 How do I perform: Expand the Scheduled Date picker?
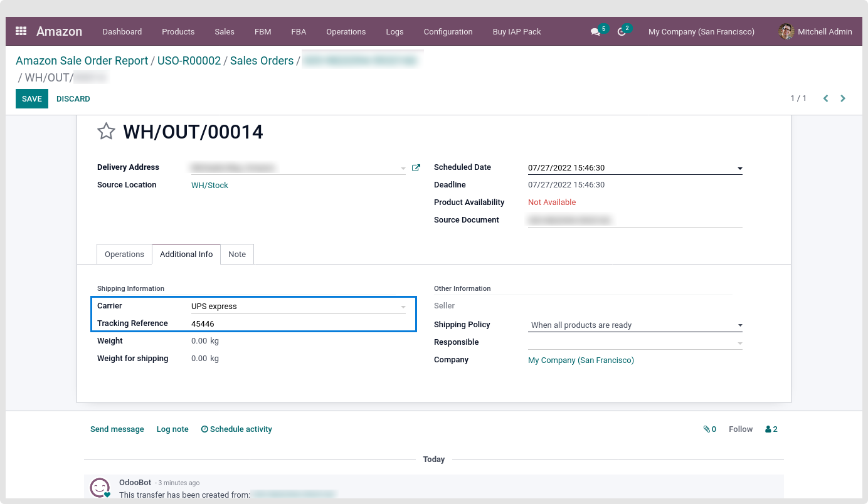[740, 169]
